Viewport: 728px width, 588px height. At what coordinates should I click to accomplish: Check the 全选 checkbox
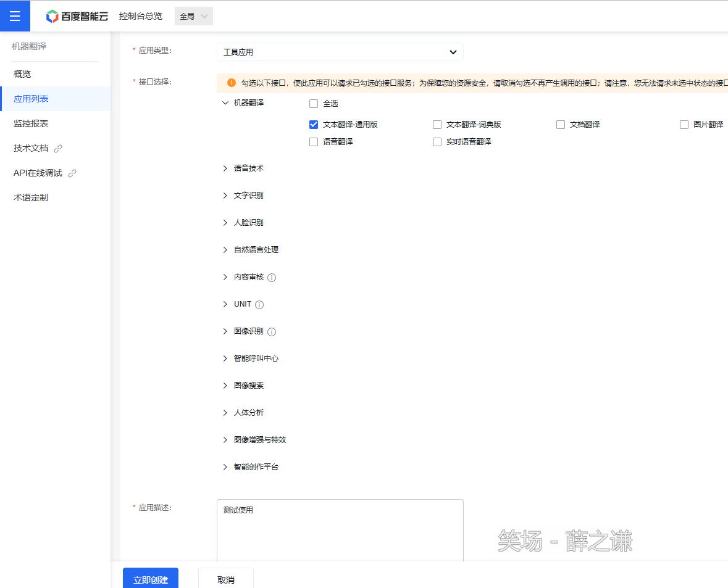[314, 104]
